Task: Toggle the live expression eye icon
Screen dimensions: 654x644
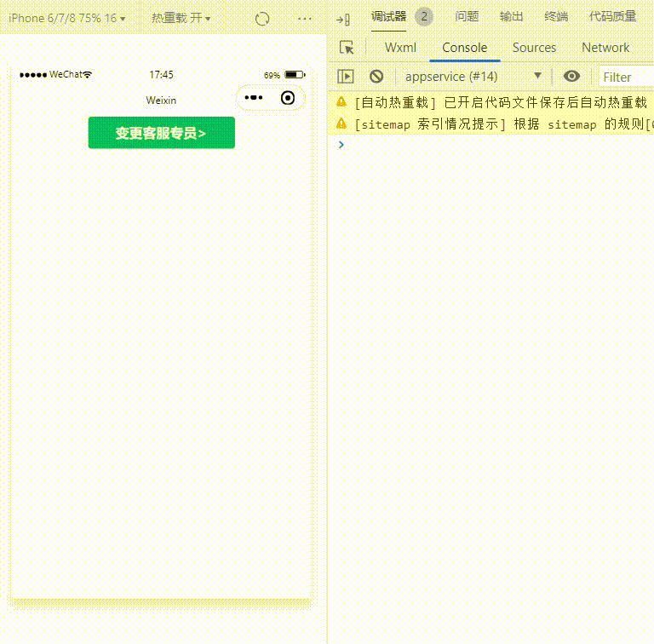Action: click(571, 77)
